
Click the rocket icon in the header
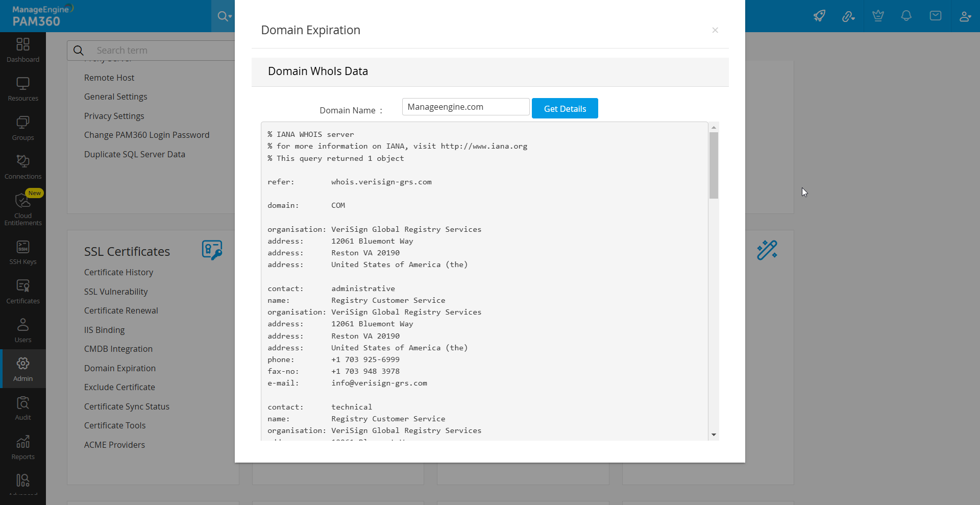tap(819, 16)
